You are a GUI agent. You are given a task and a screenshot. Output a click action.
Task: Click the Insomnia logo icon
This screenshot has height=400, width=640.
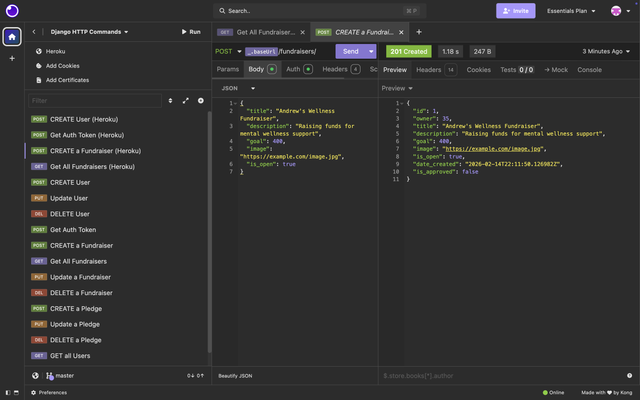pyautogui.click(x=12, y=11)
